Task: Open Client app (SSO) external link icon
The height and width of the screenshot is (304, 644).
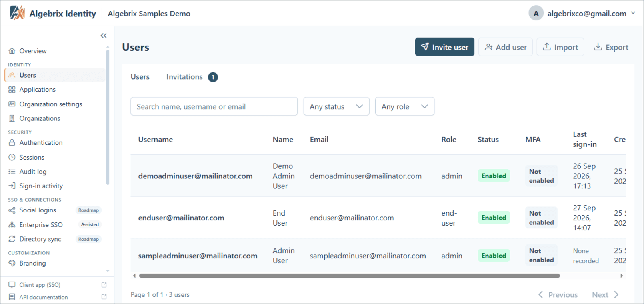Action: pyautogui.click(x=104, y=285)
